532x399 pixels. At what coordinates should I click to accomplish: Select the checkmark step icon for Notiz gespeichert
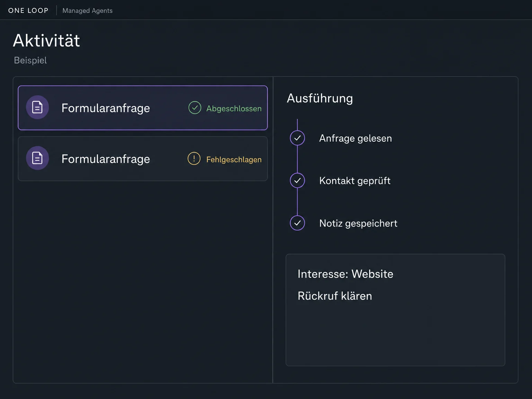coord(298,223)
